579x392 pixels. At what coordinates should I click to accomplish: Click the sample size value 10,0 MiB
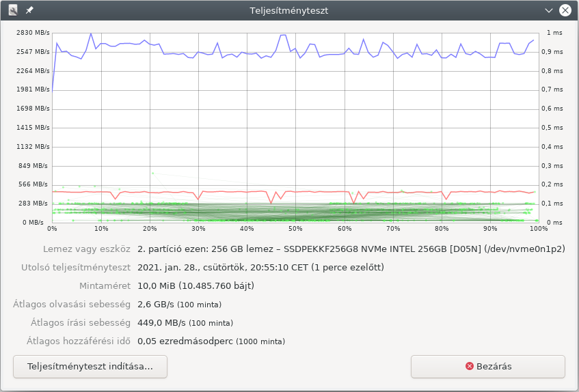196,285
